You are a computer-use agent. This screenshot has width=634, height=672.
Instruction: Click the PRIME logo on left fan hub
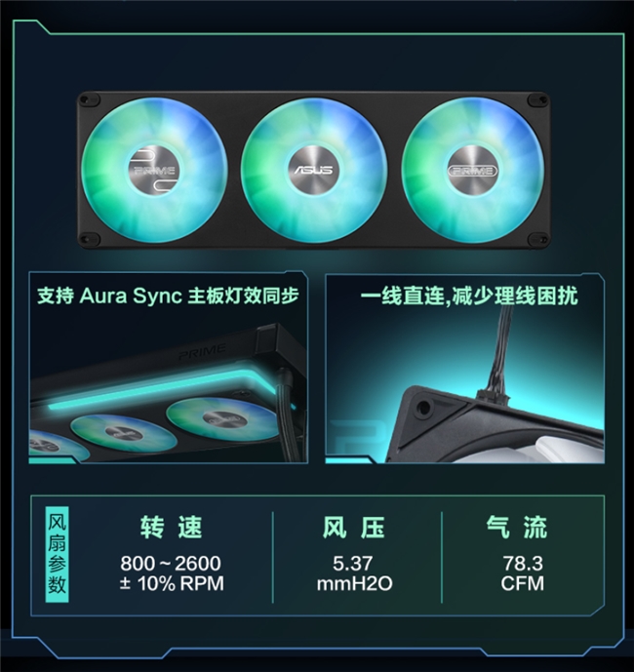[154, 171]
